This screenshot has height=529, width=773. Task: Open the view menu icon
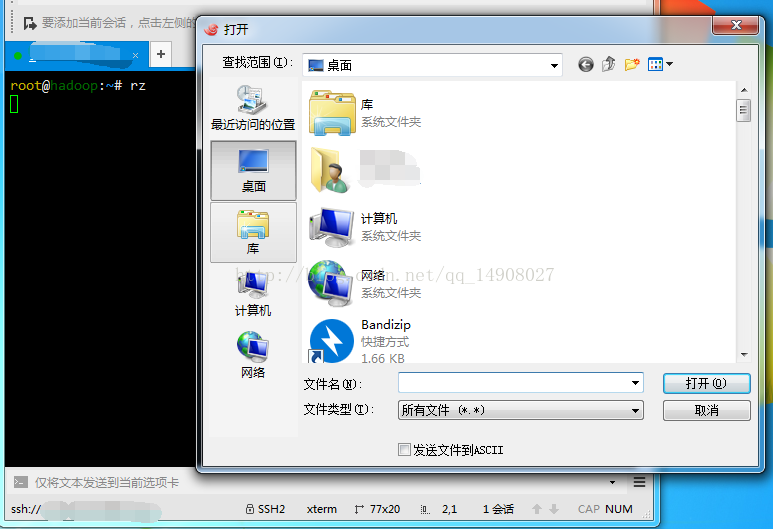pos(661,64)
